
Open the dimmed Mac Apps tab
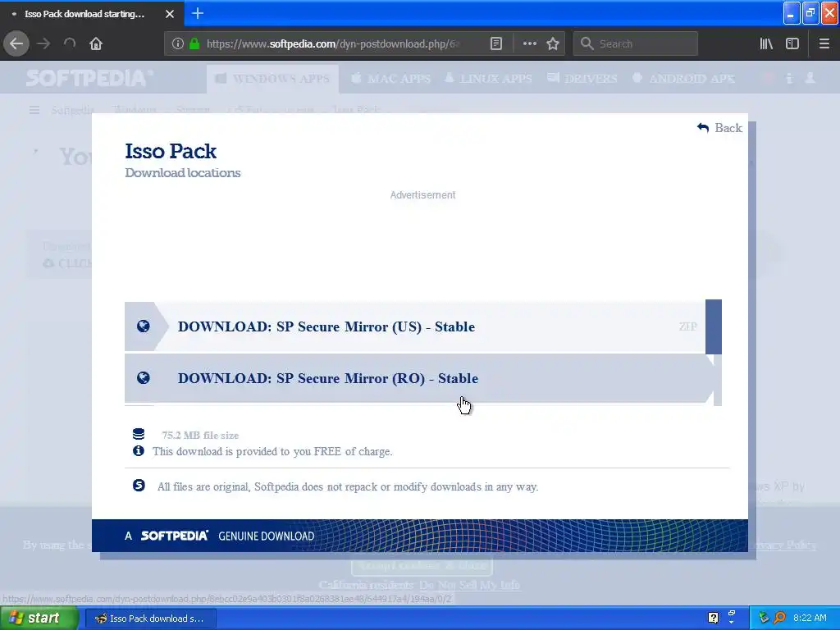pyautogui.click(x=391, y=79)
